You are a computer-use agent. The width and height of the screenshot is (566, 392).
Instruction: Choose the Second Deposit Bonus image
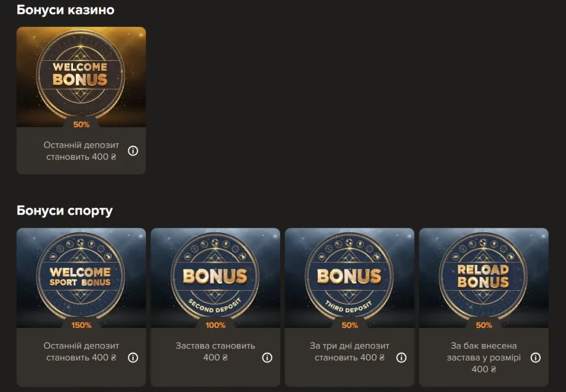tap(216, 278)
